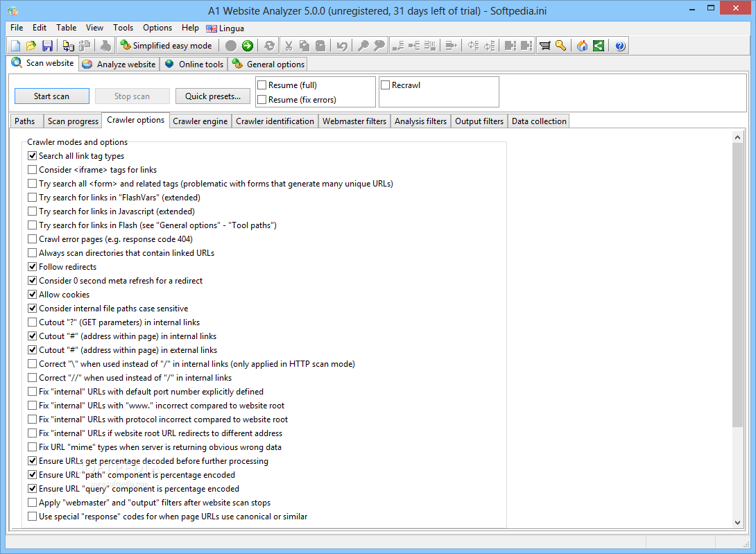The width and height of the screenshot is (756, 554).
Task: Open Quick presets... button
Action: 213,96
